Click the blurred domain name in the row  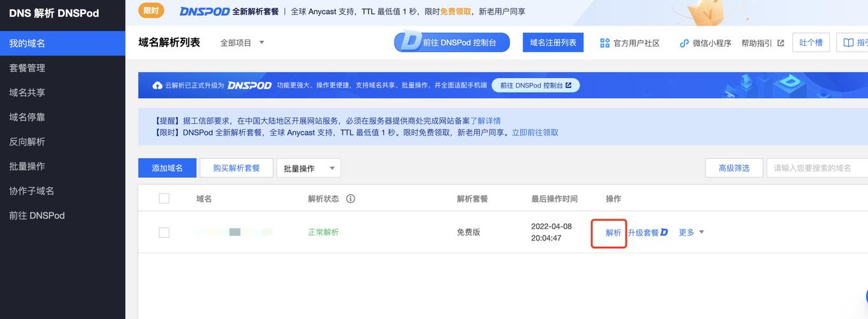pyautogui.click(x=233, y=232)
